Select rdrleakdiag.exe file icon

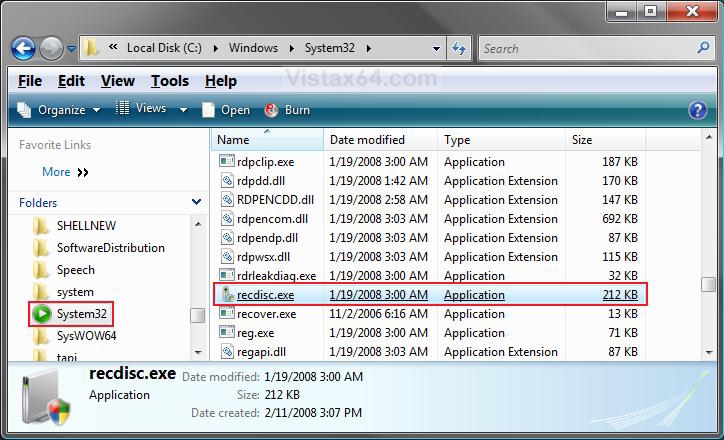point(226,275)
